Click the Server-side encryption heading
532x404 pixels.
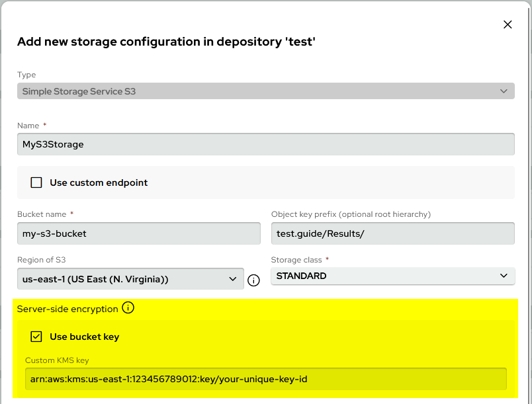pyautogui.click(x=69, y=308)
